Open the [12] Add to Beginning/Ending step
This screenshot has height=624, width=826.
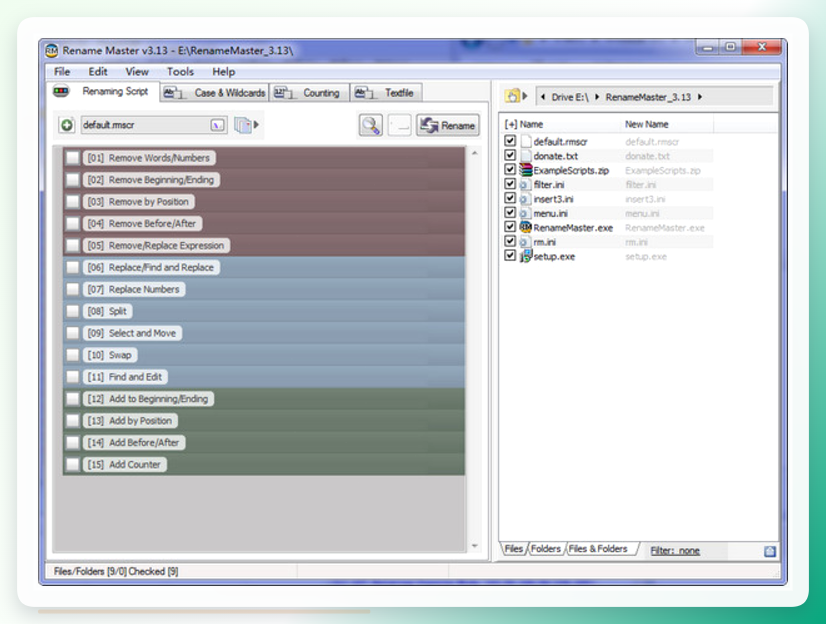click(148, 399)
